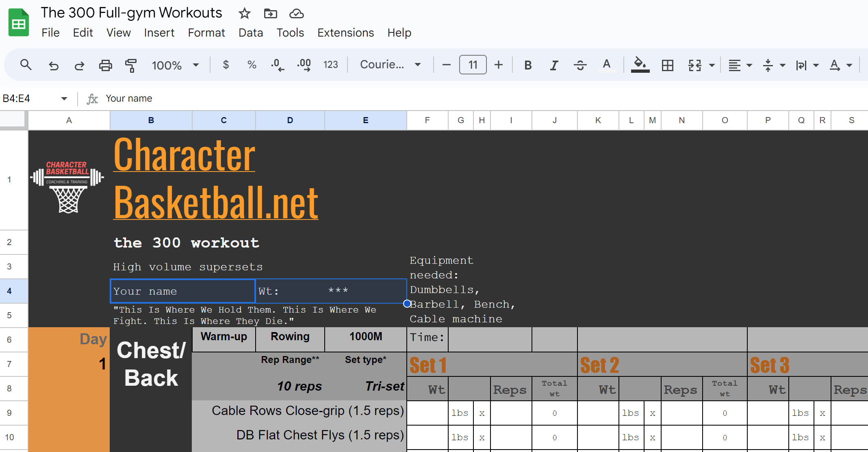Open the Format menu

tap(206, 33)
